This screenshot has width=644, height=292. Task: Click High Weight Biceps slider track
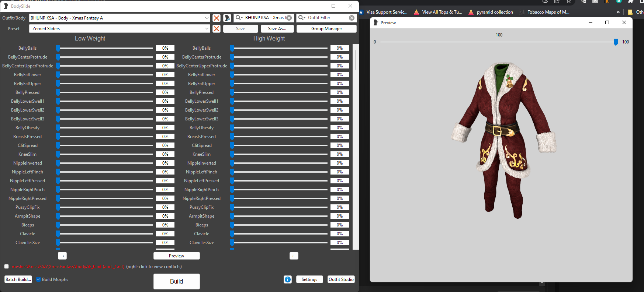[279, 225]
